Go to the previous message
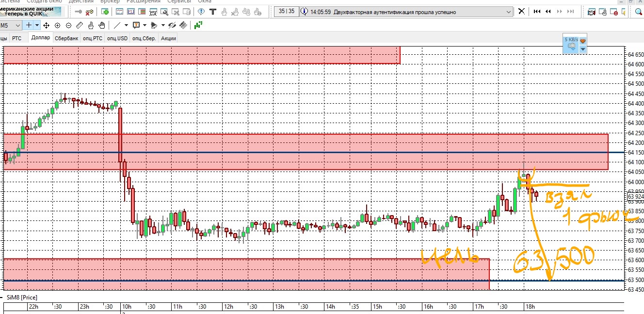Viewport: 644px width, 314px height. [548, 12]
